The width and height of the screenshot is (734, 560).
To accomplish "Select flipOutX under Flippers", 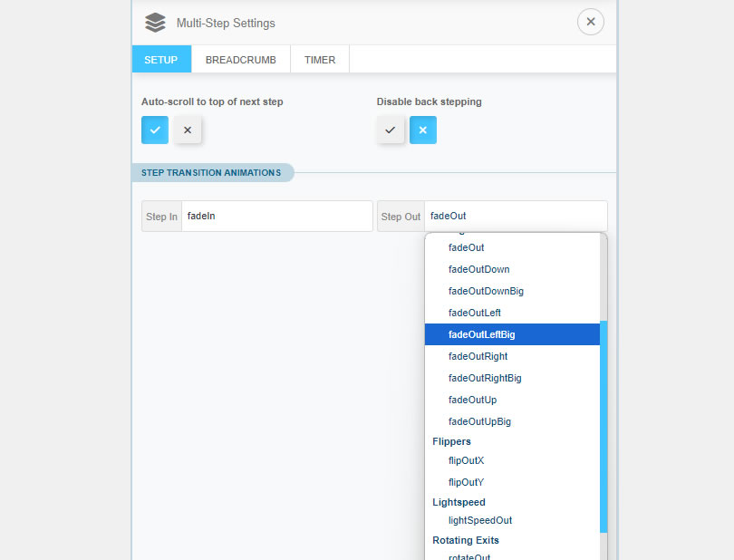I will tap(512, 460).
